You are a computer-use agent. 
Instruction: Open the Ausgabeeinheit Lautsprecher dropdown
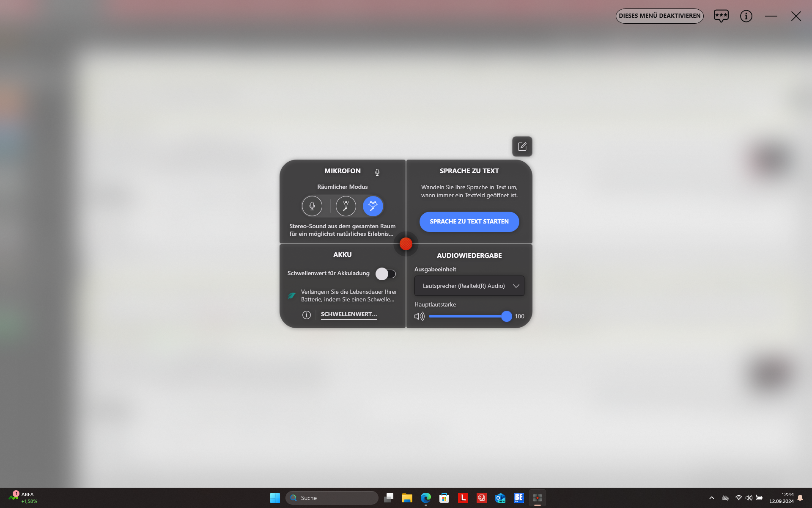click(x=464, y=286)
